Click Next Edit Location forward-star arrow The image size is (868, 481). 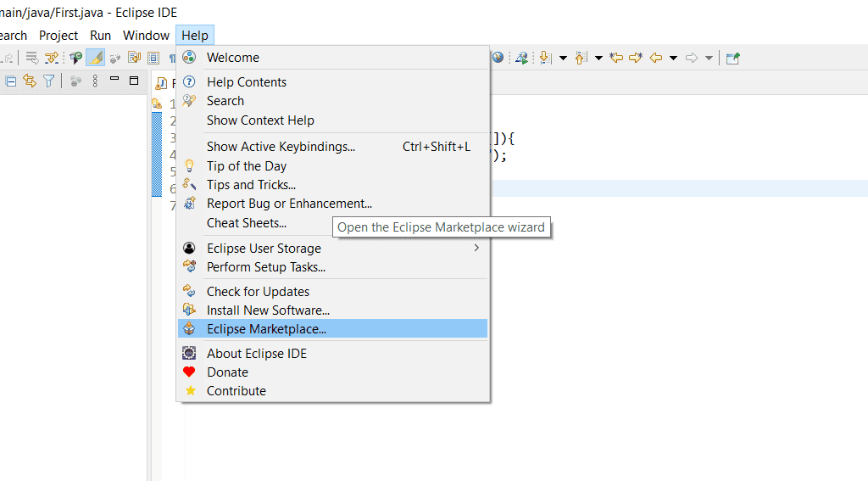(x=636, y=58)
